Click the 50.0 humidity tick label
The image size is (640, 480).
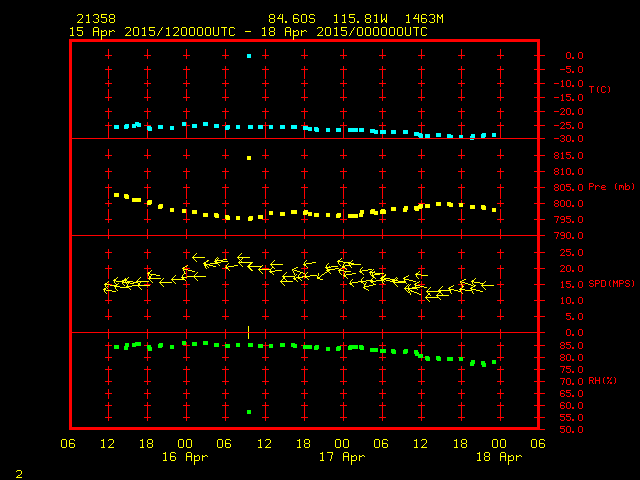571,430
